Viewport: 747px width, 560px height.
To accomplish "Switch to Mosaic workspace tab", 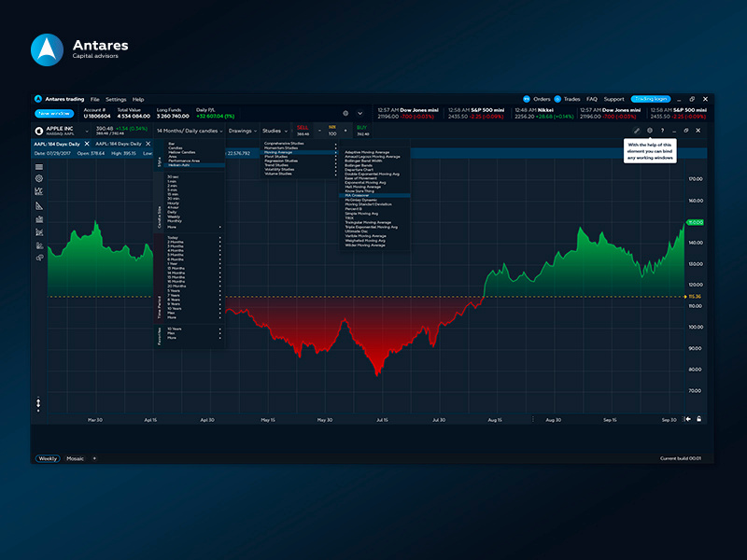I will 76,458.
